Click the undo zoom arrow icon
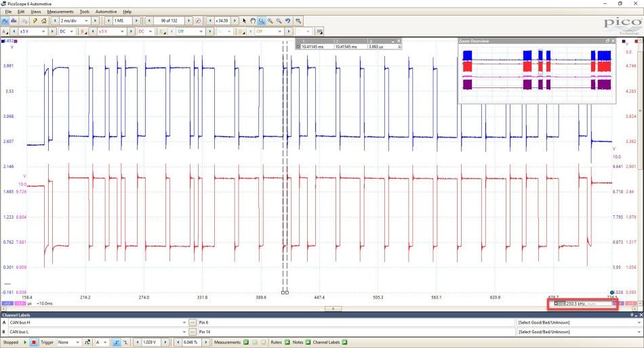Screen dimensions: 644x348 click(x=288, y=20)
